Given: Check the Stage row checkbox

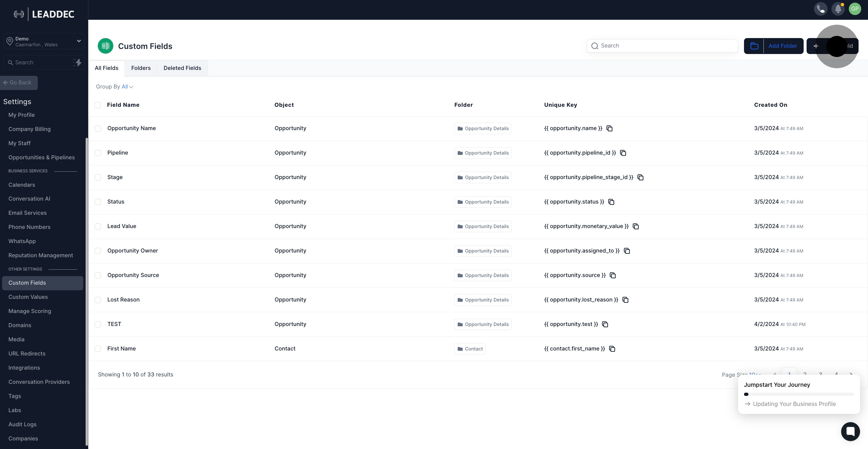Looking at the screenshot, I should 98,177.
